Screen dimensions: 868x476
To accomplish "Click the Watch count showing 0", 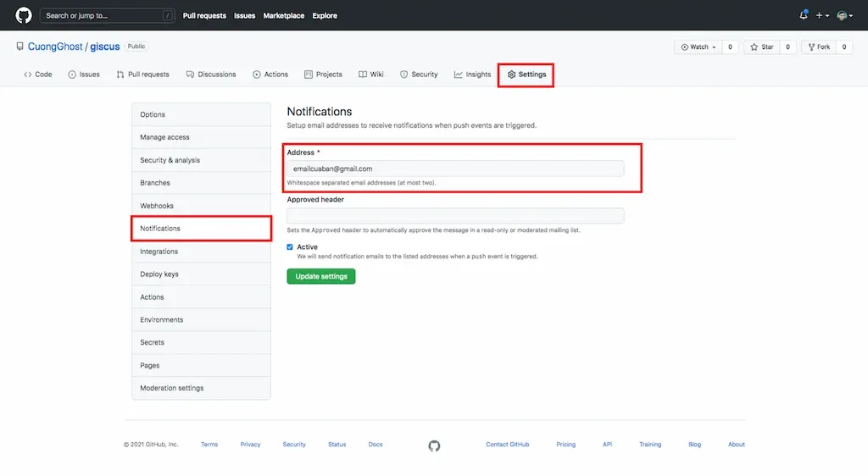I will (x=730, y=47).
